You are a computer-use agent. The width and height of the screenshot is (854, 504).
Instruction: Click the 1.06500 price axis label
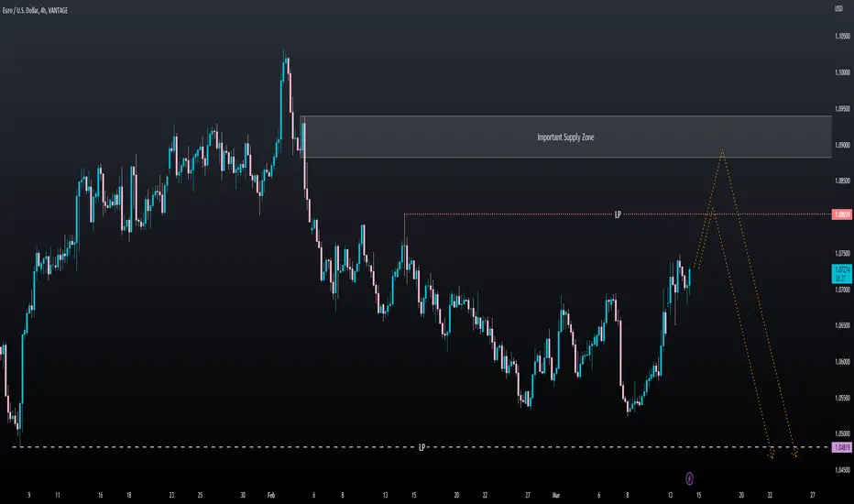coord(842,325)
